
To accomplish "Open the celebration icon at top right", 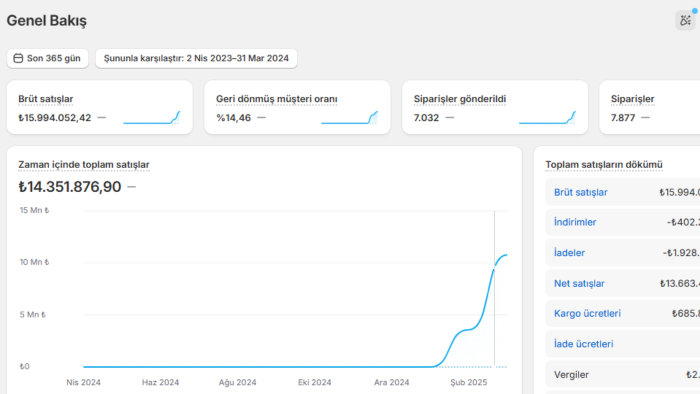I will click(685, 21).
